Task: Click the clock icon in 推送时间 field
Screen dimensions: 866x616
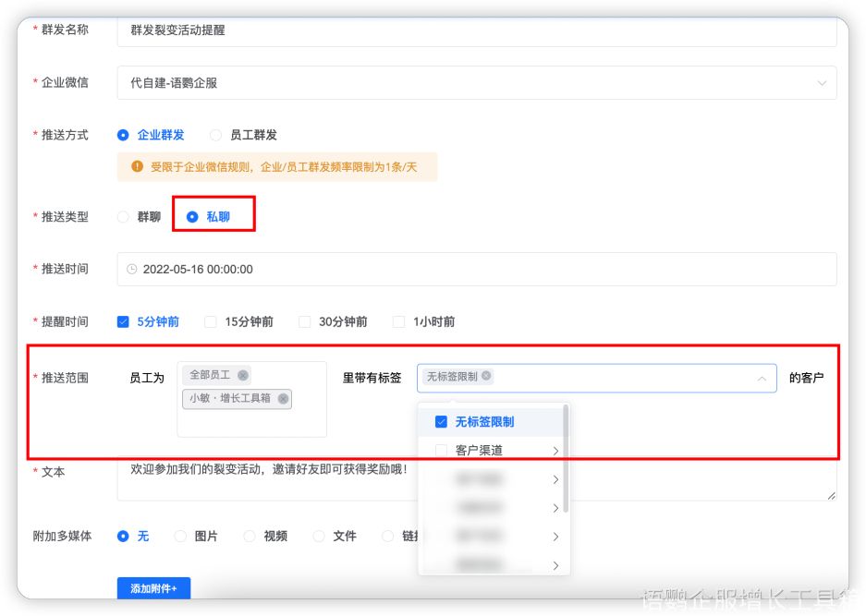Action: [131, 270]
